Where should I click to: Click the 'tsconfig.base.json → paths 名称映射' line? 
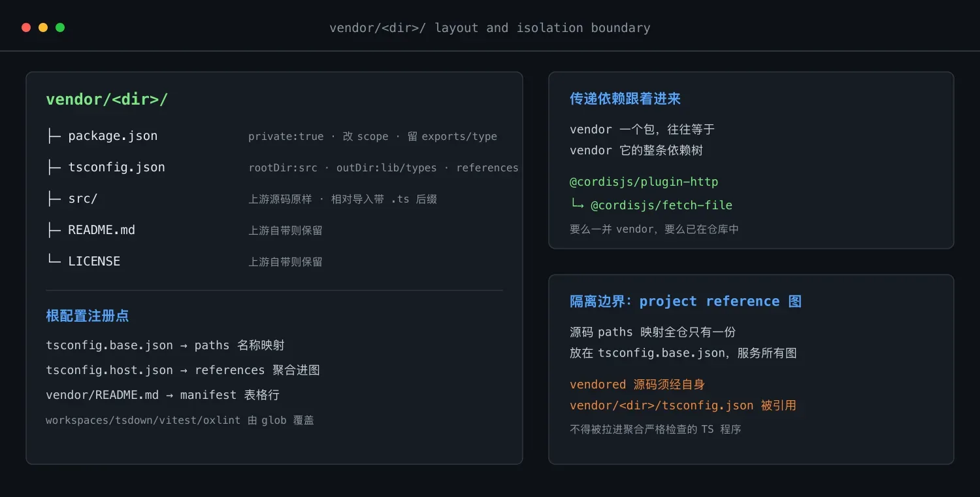tap(165, 345)
